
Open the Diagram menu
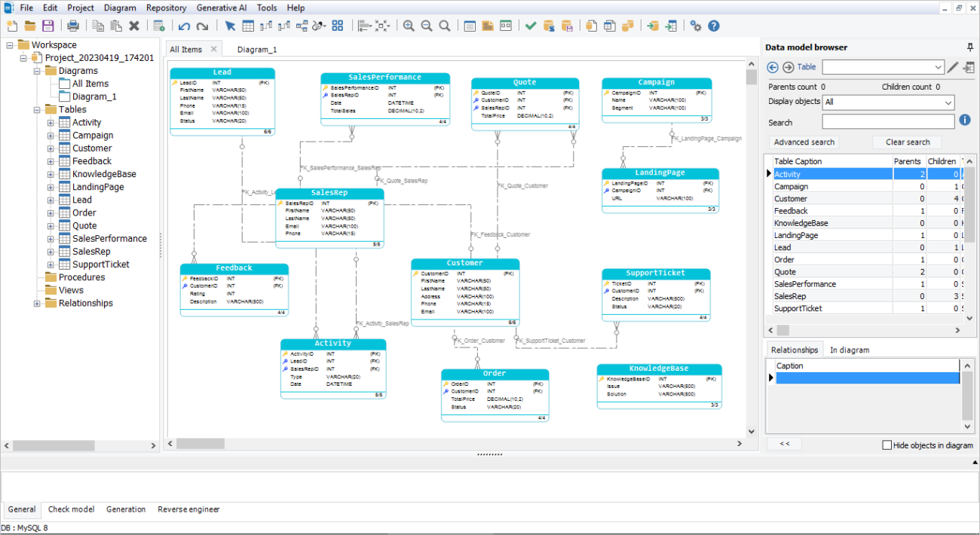[x=120, y=8]
